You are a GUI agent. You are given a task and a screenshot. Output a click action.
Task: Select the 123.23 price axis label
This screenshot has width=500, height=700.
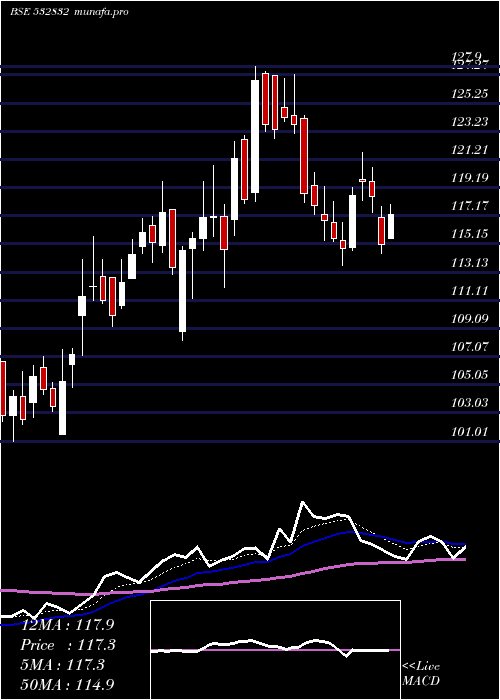(469, 122)
